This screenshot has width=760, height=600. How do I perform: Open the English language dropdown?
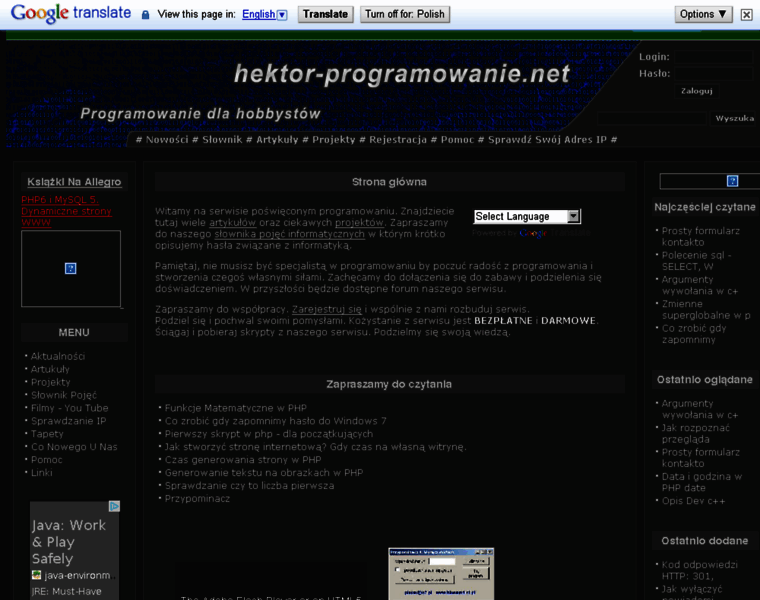[x=265, y=15]
